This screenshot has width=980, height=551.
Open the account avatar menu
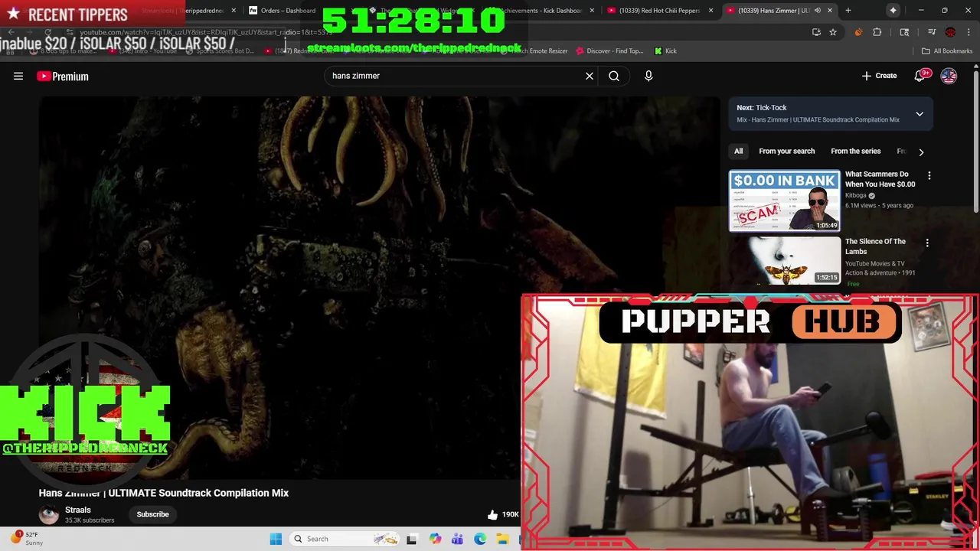point(949,76)
